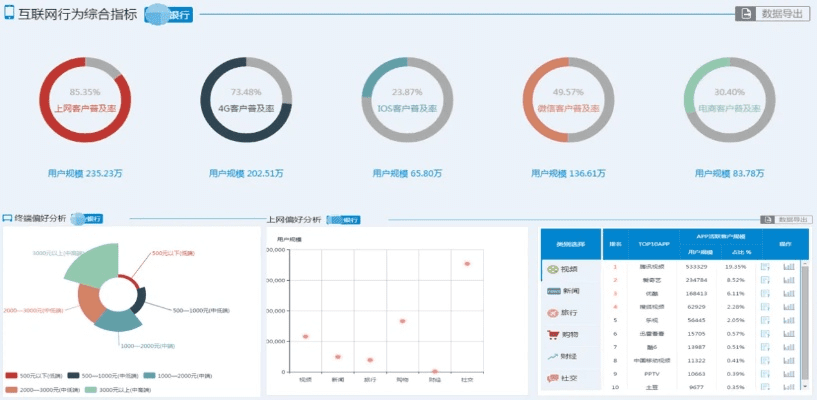Click the 社交 data point in scatter chart
Image resolution: width=817 pixels, height=400 pixels.
pyautogui.click(x=467, y=264)
